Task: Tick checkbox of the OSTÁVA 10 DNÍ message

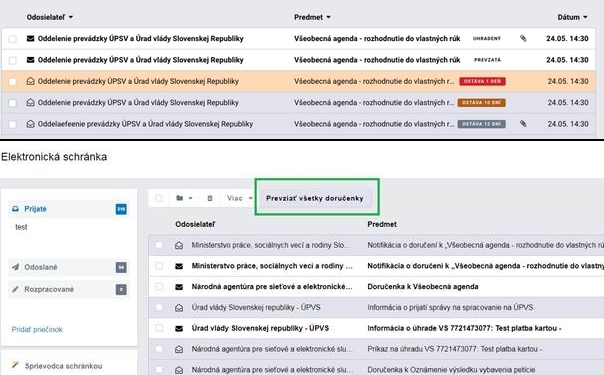Action: pyautogui.click(x=13, y=103)
